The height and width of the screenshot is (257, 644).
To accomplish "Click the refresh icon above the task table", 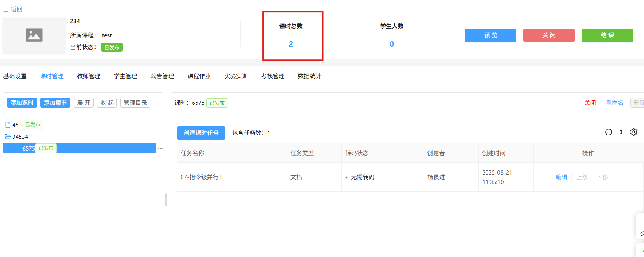I will (x=608, y=132).
